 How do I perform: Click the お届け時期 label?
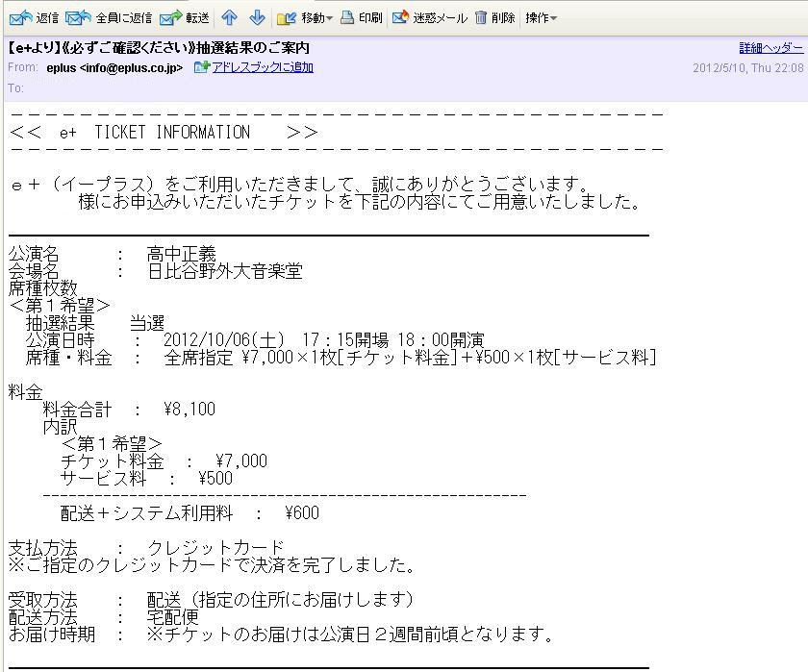click(x=52, y=634)
